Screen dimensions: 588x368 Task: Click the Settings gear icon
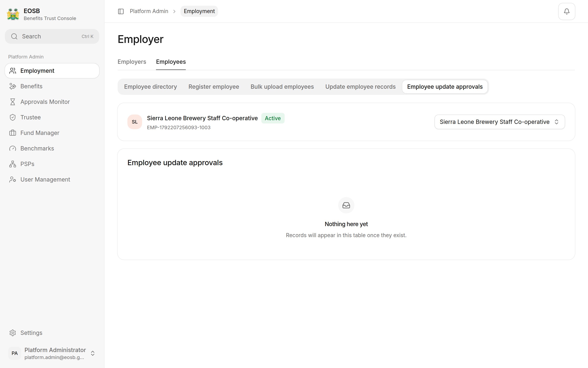tap(13, 333)
